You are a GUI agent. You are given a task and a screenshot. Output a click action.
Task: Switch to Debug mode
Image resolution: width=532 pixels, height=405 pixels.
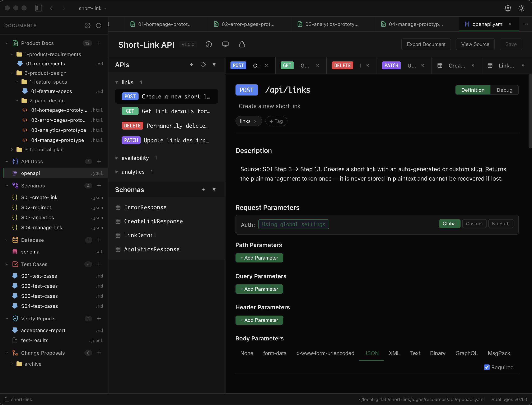(504, 90)
